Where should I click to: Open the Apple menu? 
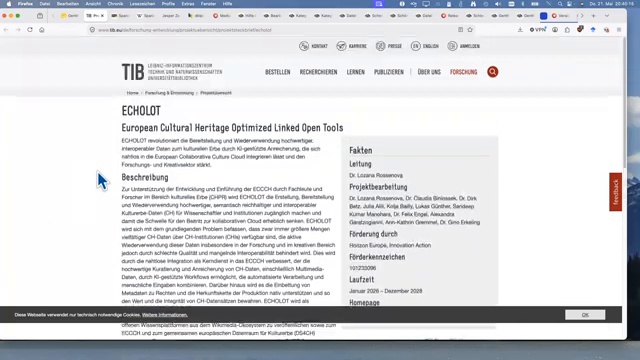point(9,4)
